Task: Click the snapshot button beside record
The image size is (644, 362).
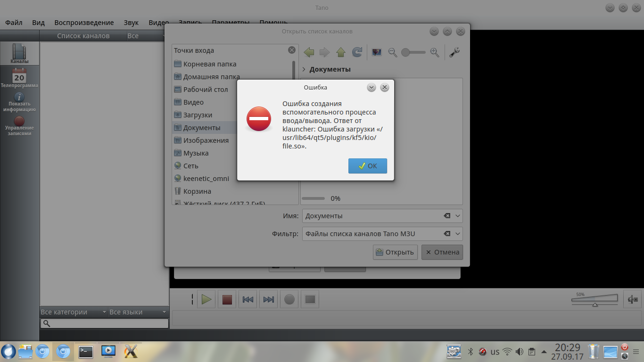Action: 310,299
